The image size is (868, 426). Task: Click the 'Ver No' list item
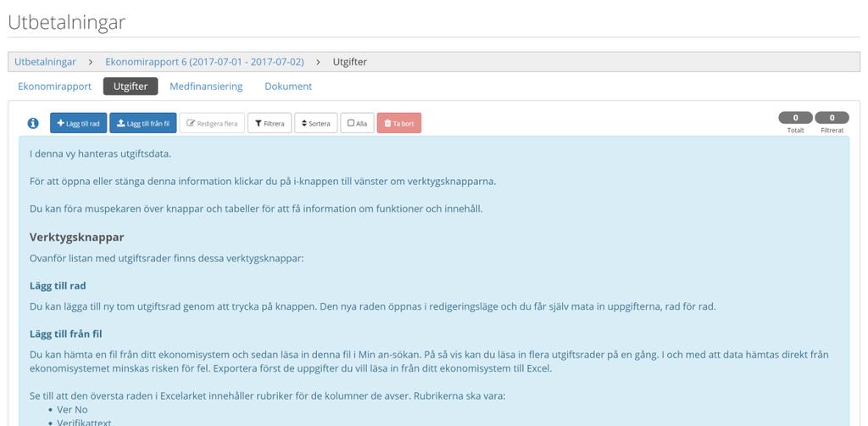pyautogui.click(x=72, y=410)
